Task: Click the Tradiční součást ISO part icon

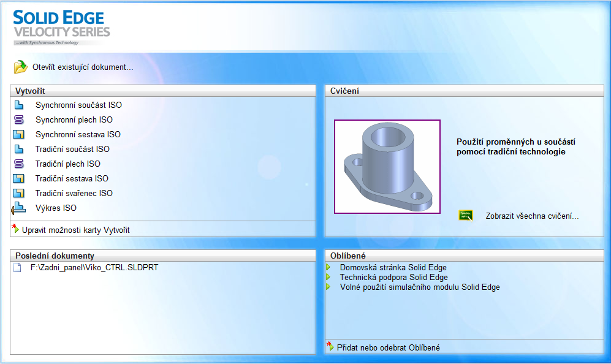Action: click(19, 150)
